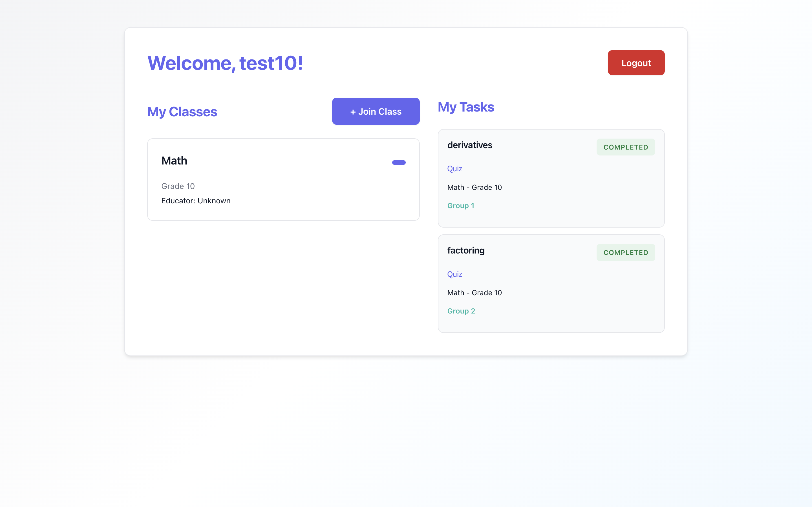Screen dimensions: 812x507
Task: Click the Welcome, test10! heading
Action: tap(225, 63)
